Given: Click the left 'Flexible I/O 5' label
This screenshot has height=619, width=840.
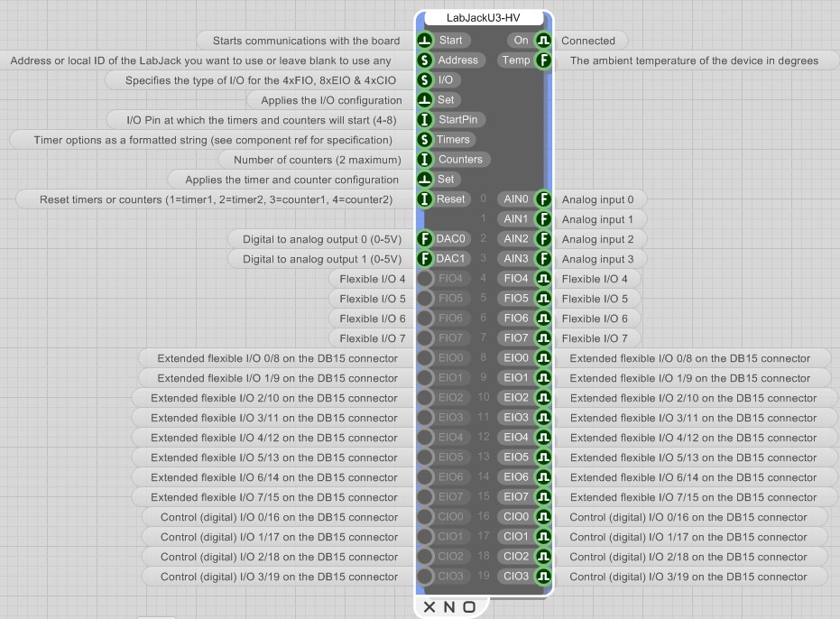Looking at the screenshot, I should 373,299.
